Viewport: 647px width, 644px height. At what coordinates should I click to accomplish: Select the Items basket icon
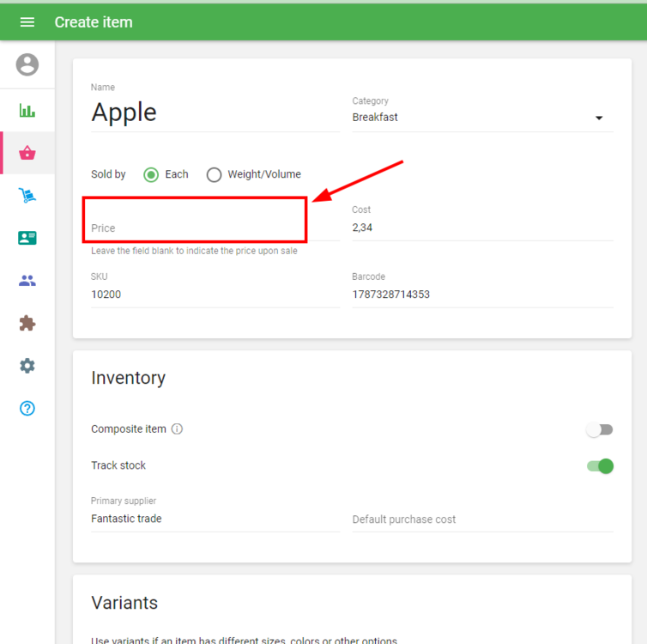click(27, 154)
